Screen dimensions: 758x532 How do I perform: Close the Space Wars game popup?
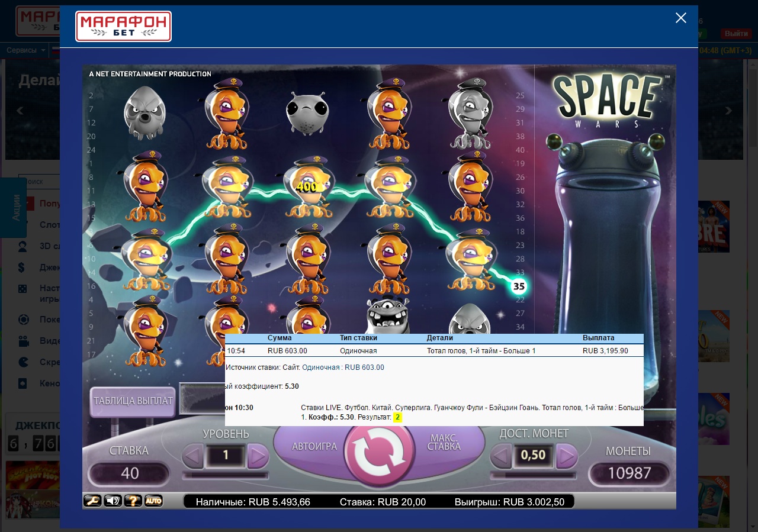(681, 18)
